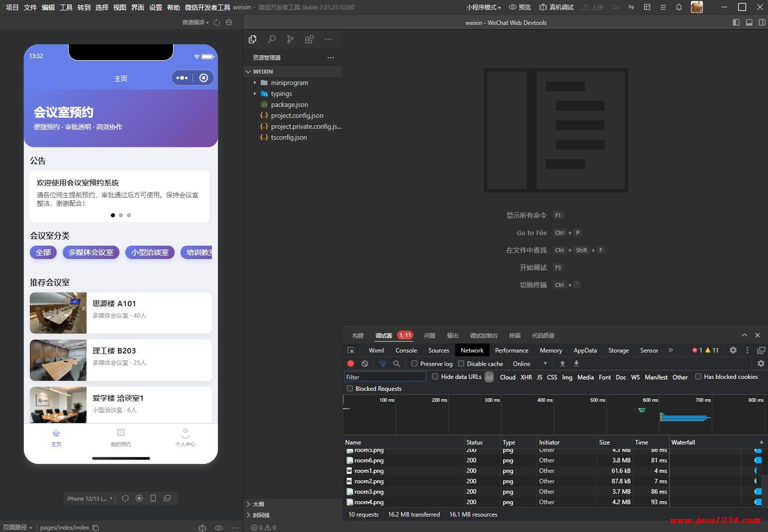This screenshot has width=768, height=532.
Task: Open the 工具 menu
Action: click(x=66, y=7)
